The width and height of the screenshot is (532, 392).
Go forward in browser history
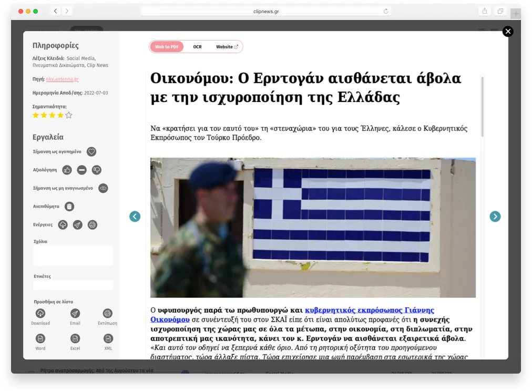(67, 11)
